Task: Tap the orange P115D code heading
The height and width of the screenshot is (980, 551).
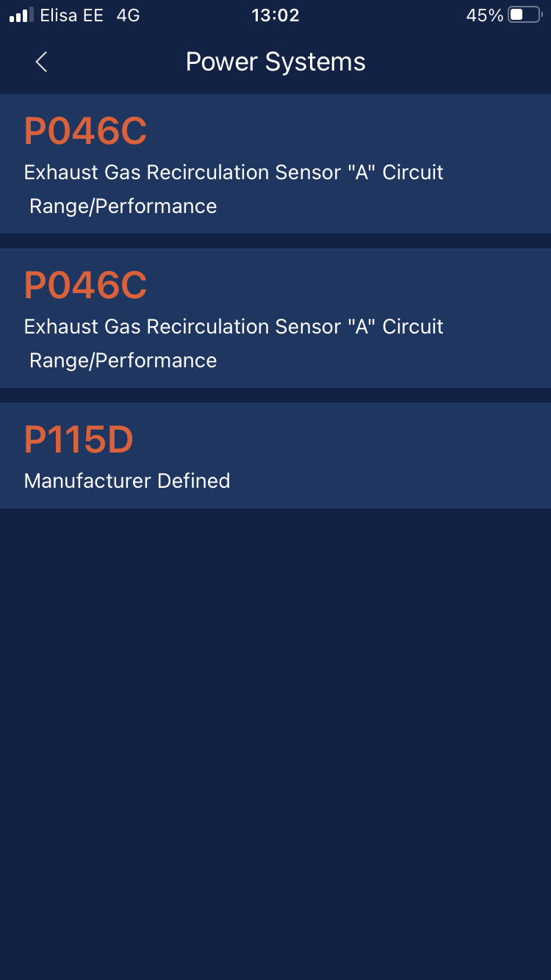Action: point(79,439)
